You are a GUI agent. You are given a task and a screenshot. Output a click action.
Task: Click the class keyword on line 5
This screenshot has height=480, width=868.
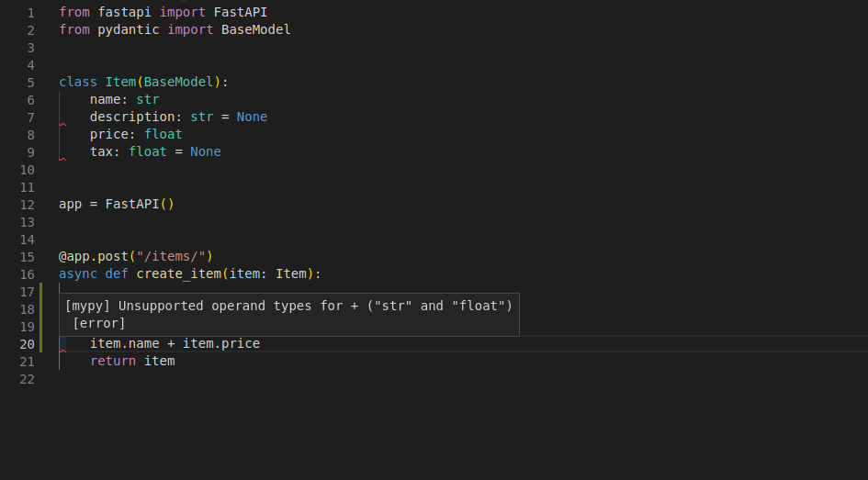coord(78,82)
